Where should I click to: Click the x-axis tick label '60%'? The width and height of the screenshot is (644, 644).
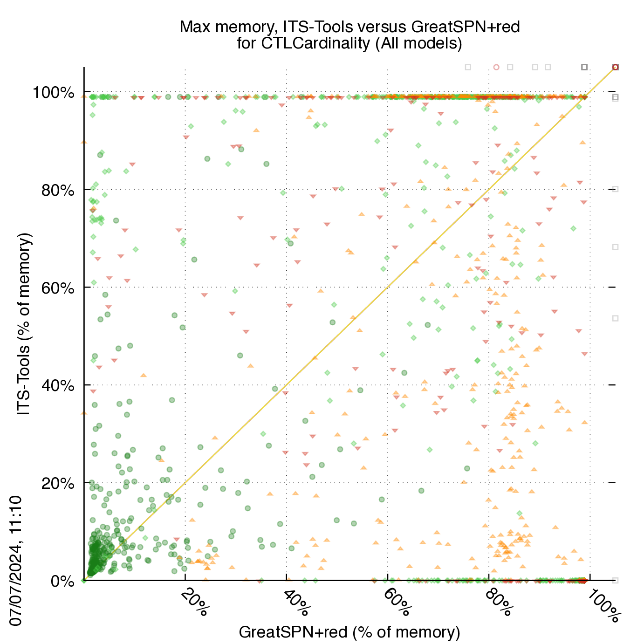397,602
